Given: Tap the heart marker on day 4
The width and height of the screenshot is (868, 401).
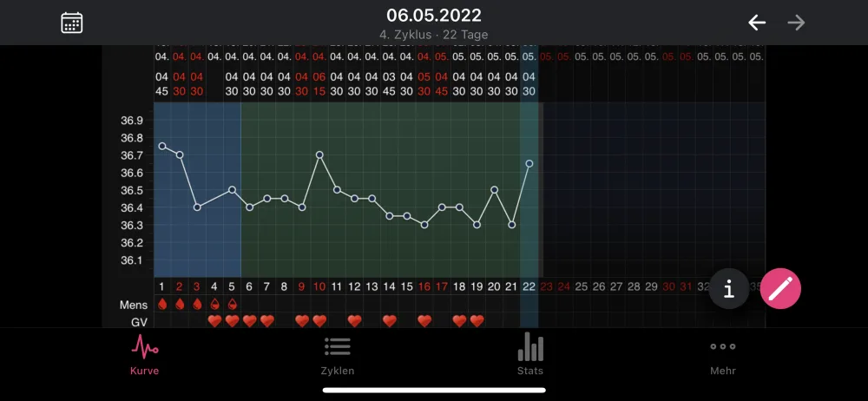Looking at the screenshot, I should pos(214,320).
